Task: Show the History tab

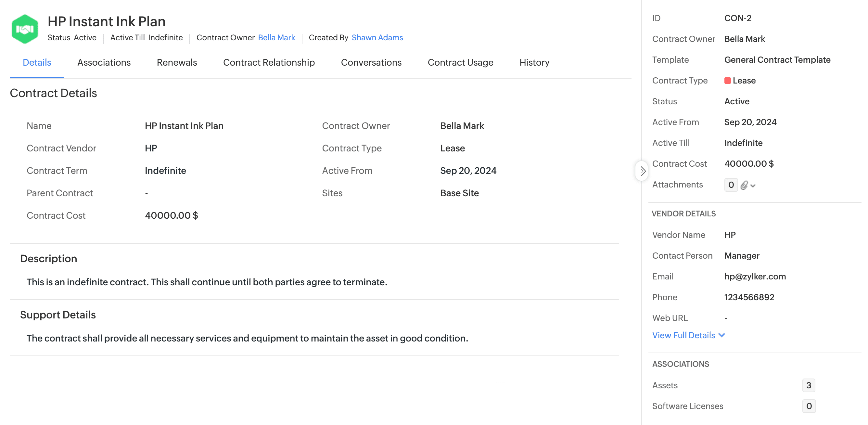Action: [534, 62]
